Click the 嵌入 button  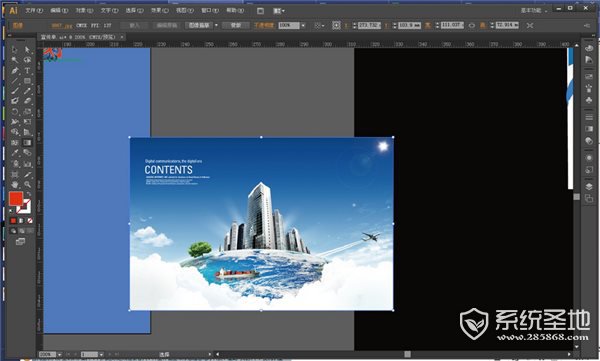[x=134, y=25]
